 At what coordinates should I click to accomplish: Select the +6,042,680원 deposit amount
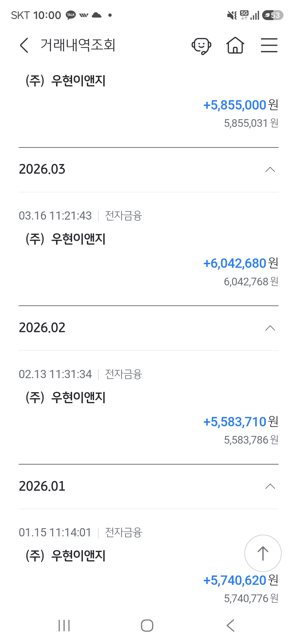pos(241,263)
